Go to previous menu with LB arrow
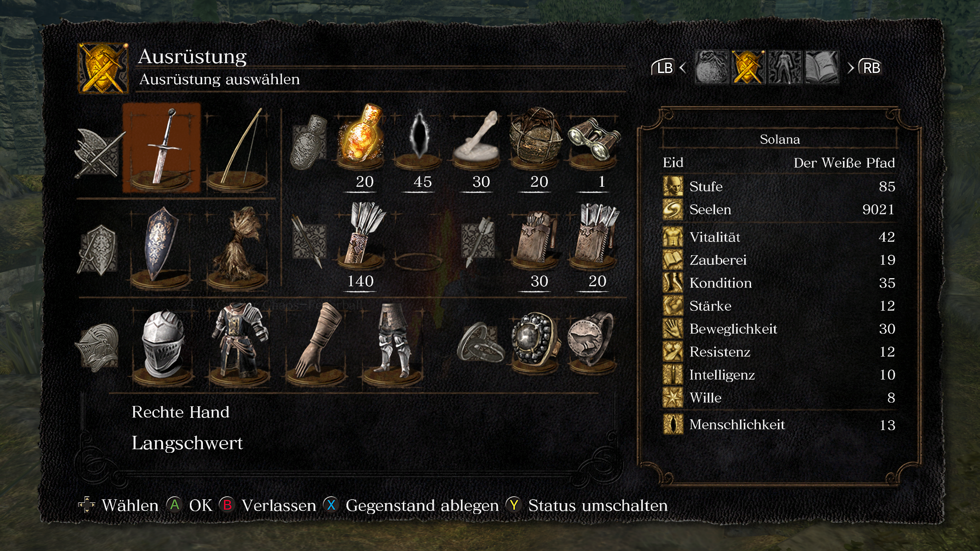 [668, 68]
